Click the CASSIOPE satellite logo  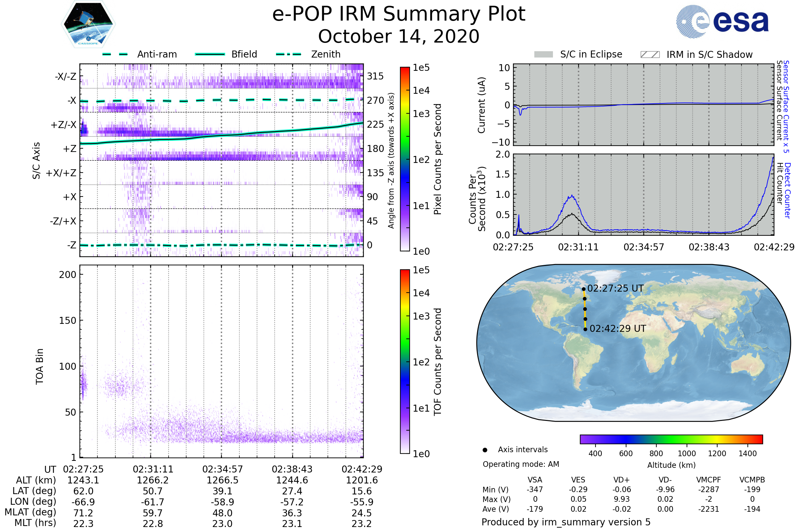(88, 24)
